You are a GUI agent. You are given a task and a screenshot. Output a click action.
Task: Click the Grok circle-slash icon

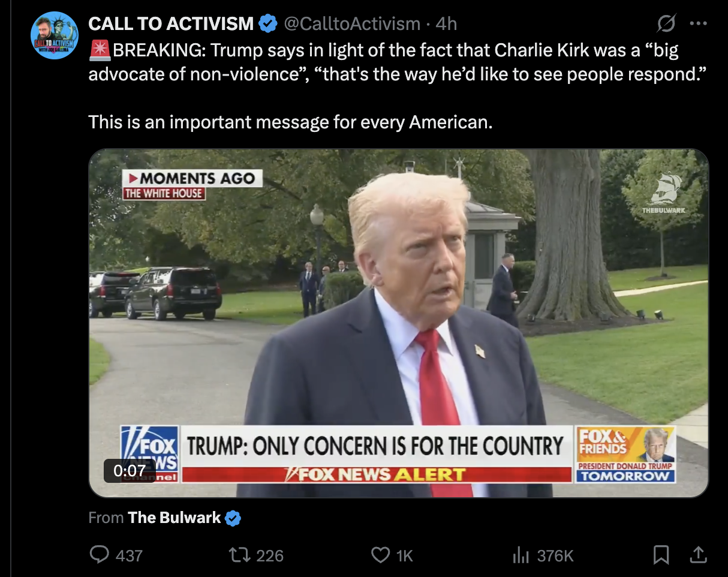click(x=666, y=24)
